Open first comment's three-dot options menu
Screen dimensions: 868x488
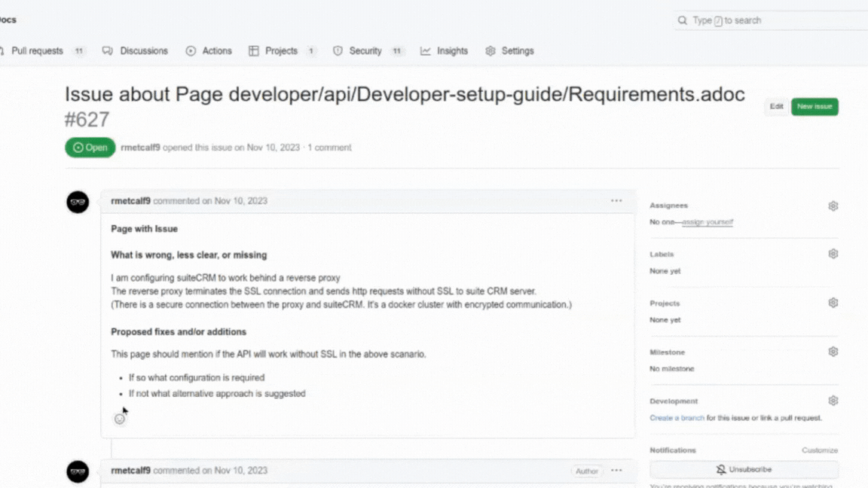(616, 201)
